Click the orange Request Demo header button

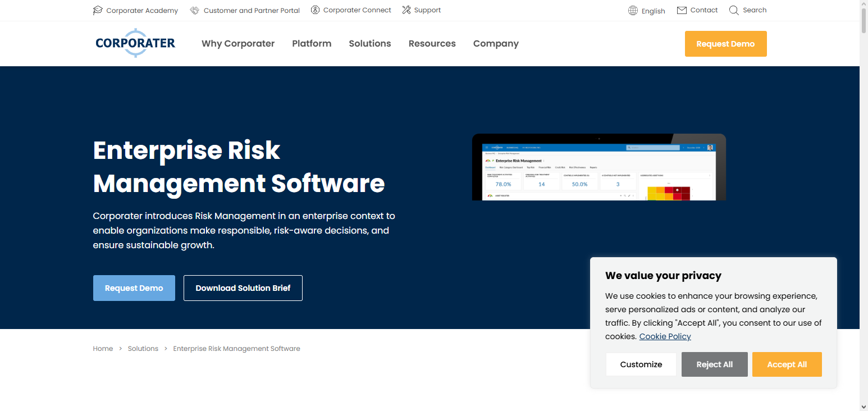[x=725, y=44]
